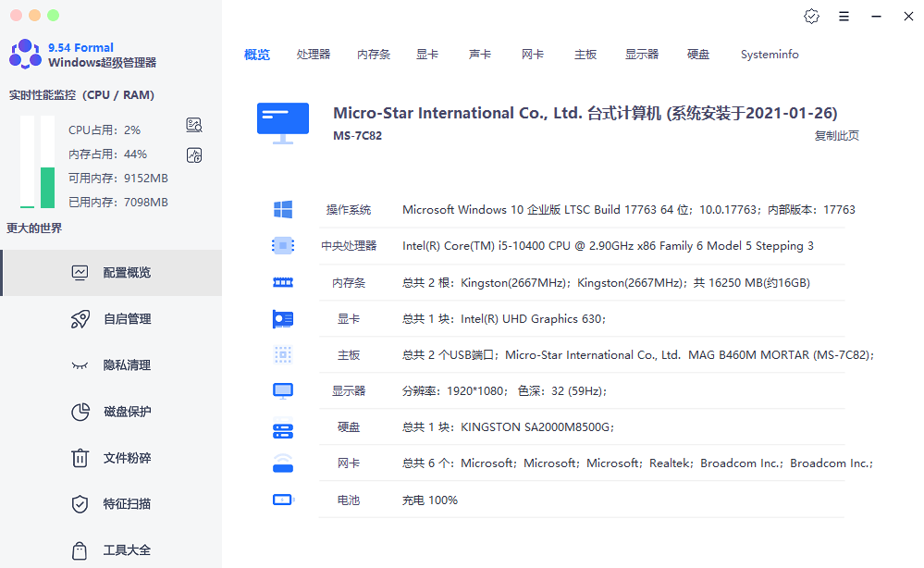
Task: Open the 内存条 tab
Action: pyautogui.click(x=374, y=55)
